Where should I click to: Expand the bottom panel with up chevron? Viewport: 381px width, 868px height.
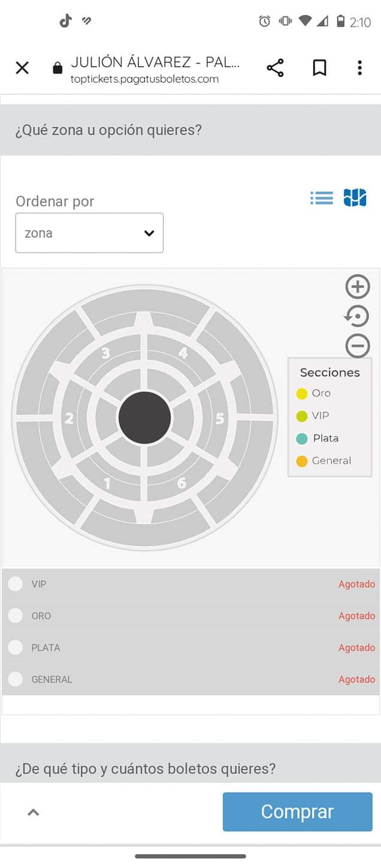point(34,812)
